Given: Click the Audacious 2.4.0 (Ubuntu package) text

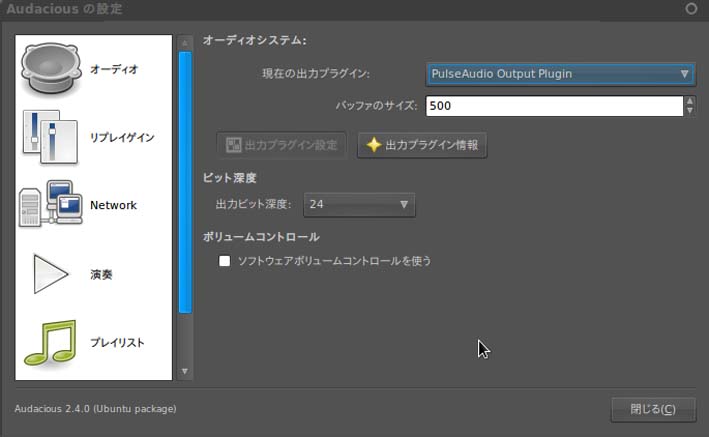Looking at the screenshot, I should (x=95, y=409).
